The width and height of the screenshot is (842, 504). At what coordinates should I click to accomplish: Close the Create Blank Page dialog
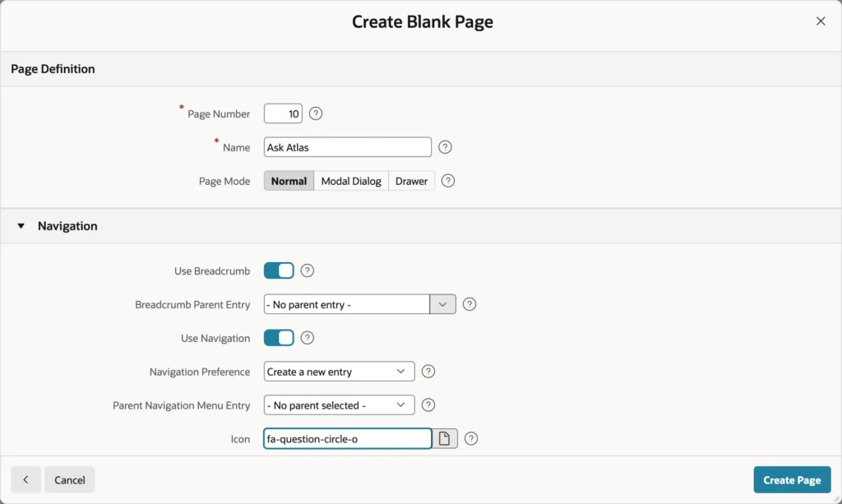coord(821,21)
